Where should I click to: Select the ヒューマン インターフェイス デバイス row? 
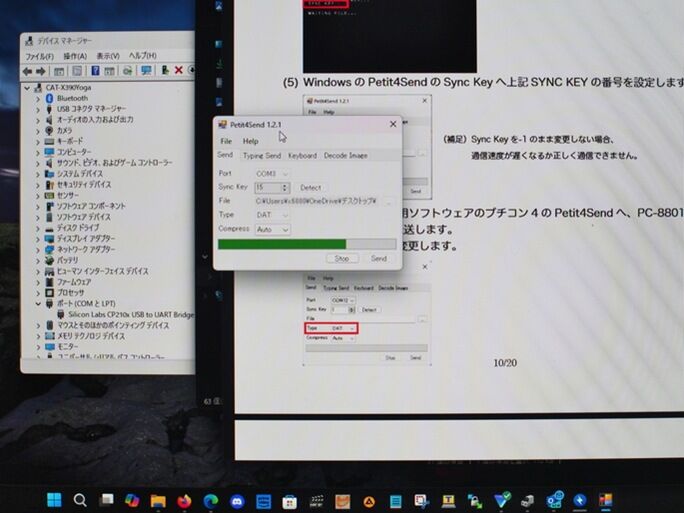coord(103,271)
